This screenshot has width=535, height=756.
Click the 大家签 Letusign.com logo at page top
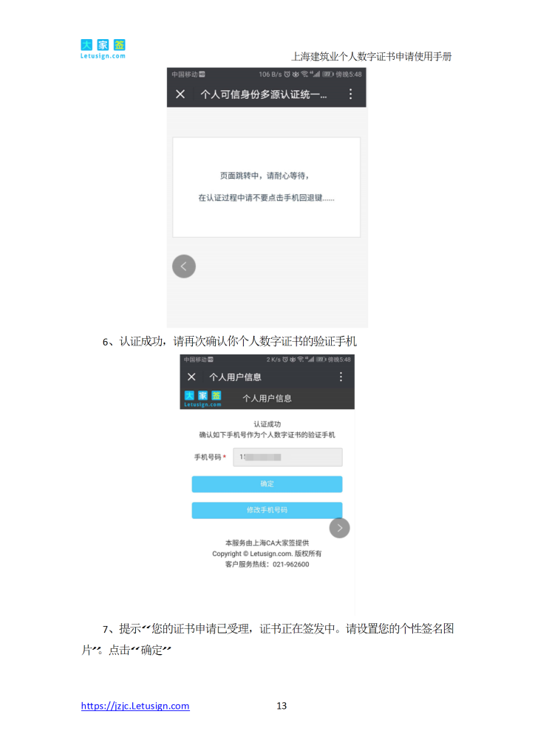103,49
